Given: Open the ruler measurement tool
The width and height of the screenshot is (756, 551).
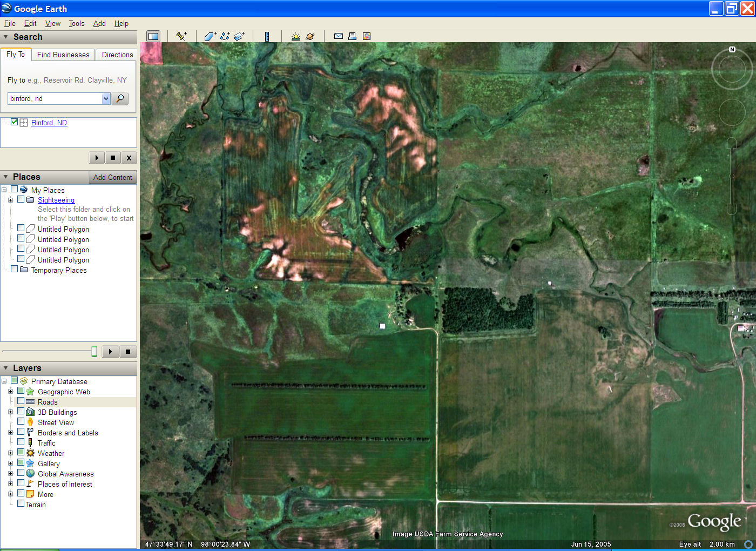Looking at the screenshot, I should point(267,36).
